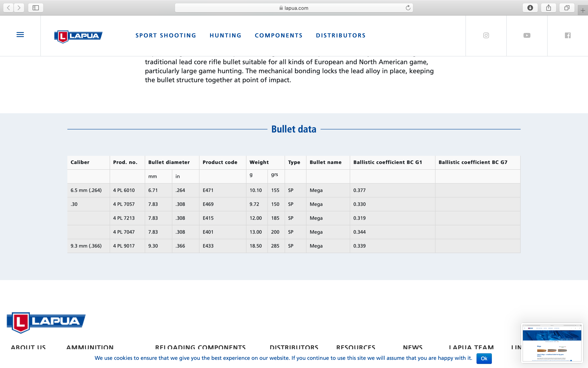The image size is (588, 368).
Task: Open the Safari share button
Action: click(x=549, y=8)
